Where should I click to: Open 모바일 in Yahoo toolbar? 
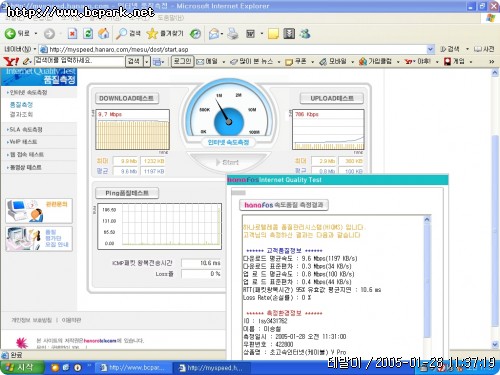[333, 61]
